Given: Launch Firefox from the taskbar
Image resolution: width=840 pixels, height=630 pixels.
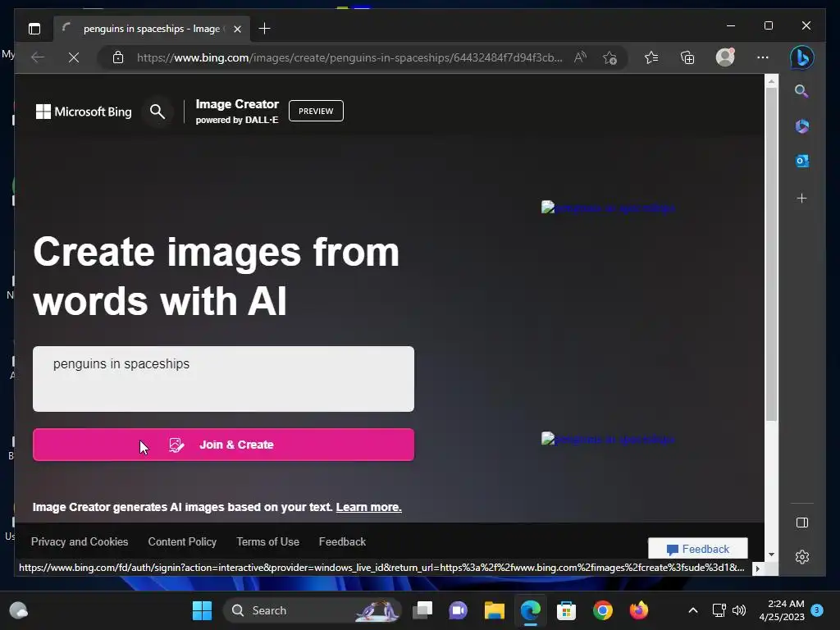Looking at the screenshot, I should coord(638,610).
